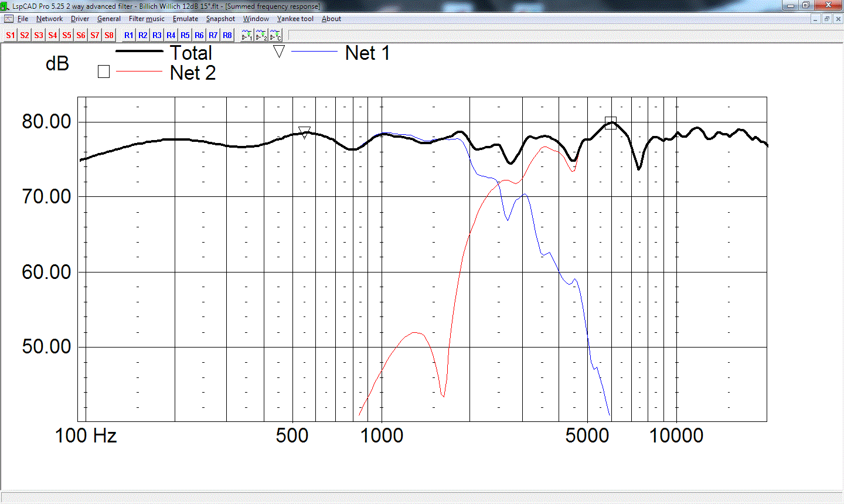Click the R1 recall toolbar button
Image resolution: width=844 pixels, height=504 pixels.
[129, 35]
